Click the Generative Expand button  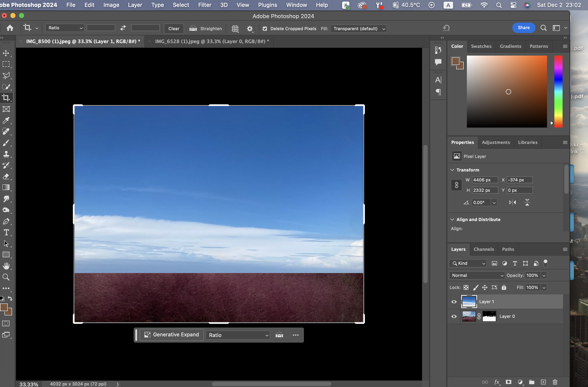click(172, 335)
